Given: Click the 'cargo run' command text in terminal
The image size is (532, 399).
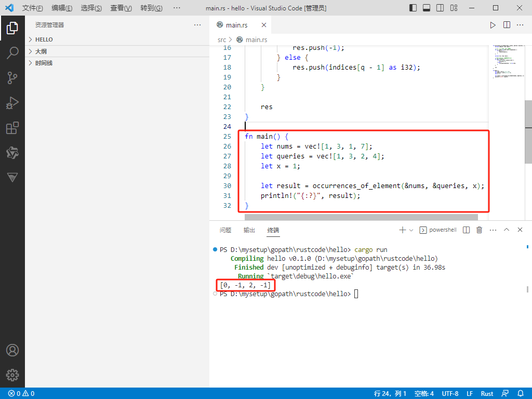Looking at the screenshot, I should [371, 250].
